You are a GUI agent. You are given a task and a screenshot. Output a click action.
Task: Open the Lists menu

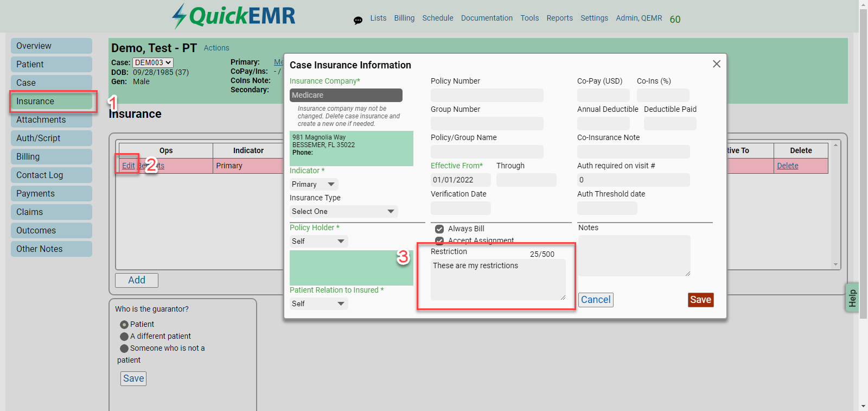[x=378, y=18]
